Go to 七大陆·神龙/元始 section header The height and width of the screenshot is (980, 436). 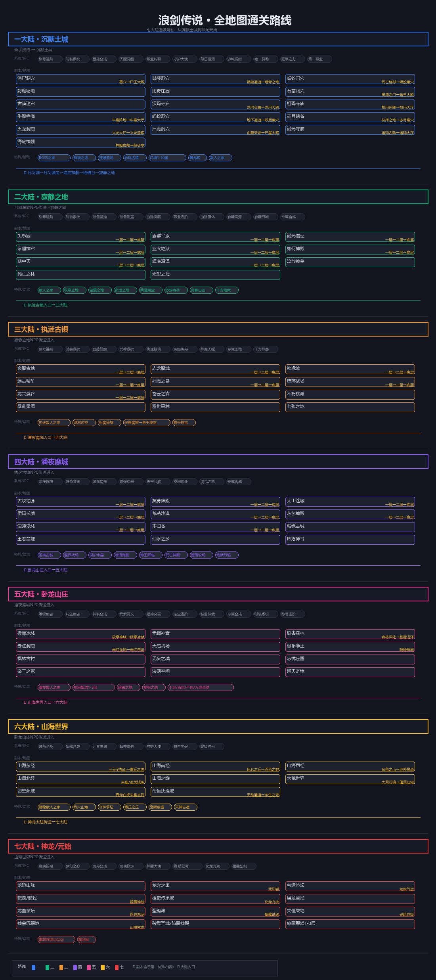218,846
